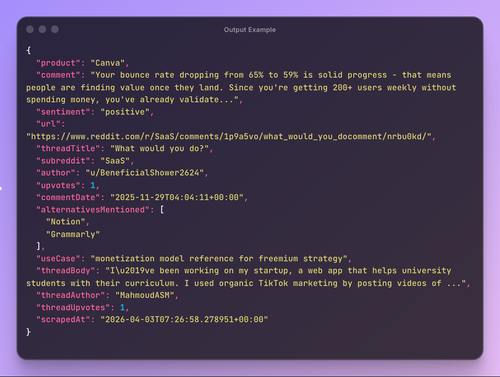Click the "sentiment" key
500x377 pixels.
63,112
